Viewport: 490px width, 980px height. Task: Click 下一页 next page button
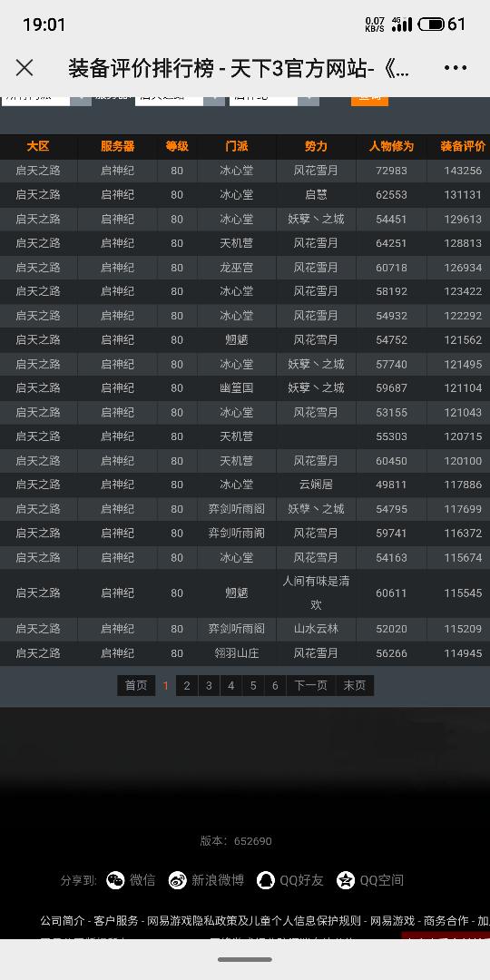[310, 686]
